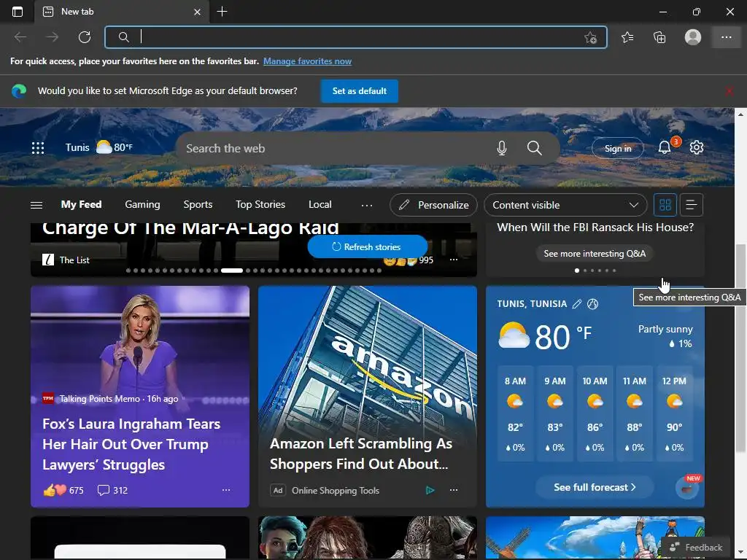Open notifications bell icon
Screen dimensions: 747x560
click(x=665, y=147)
